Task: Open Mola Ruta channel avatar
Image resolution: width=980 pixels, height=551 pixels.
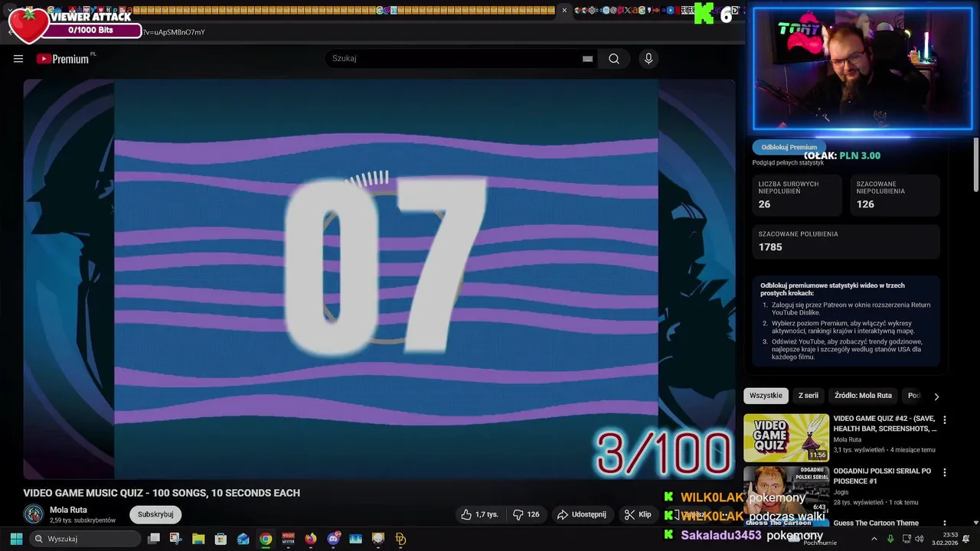Action: (x=33, y=514)
